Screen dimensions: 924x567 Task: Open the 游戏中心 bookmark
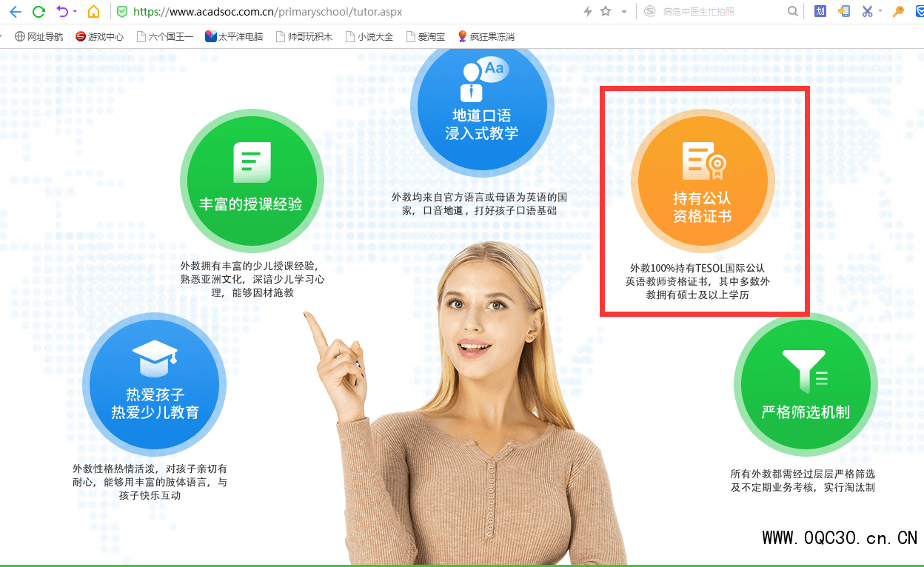tap(100, 36)
